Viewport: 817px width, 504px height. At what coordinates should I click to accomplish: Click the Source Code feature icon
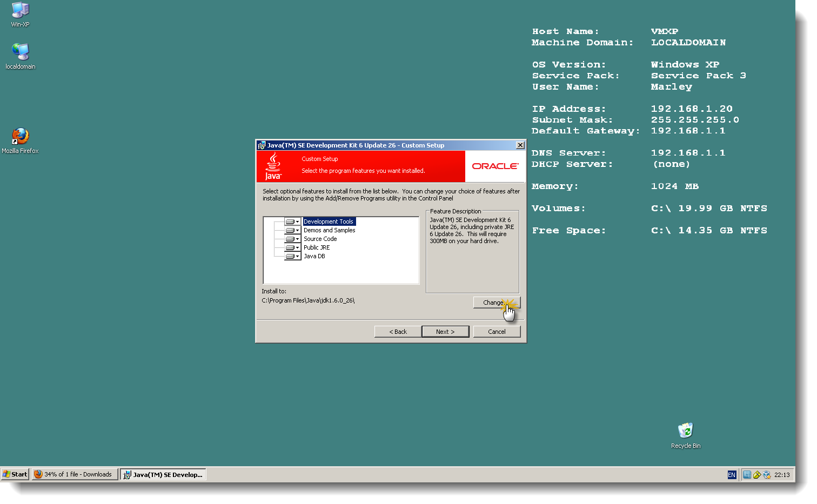click(x=290, y=238)
